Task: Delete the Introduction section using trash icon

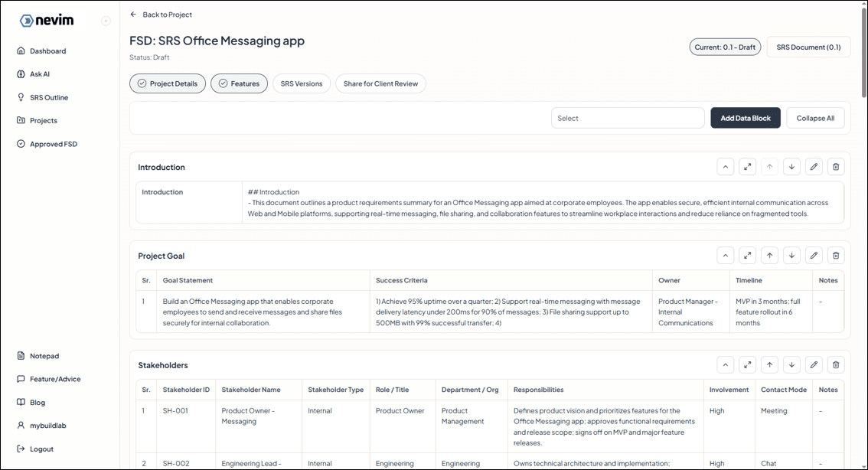Action: (x=836, y=167)
